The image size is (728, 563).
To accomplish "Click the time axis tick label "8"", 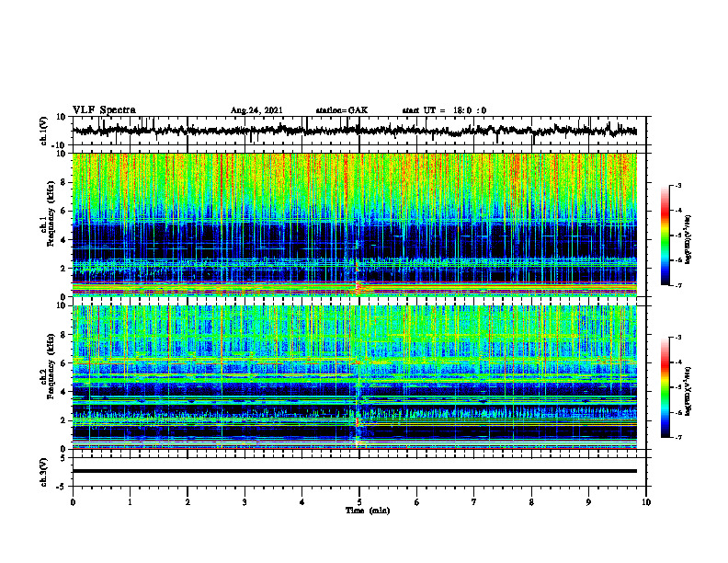I will [531, 502].
